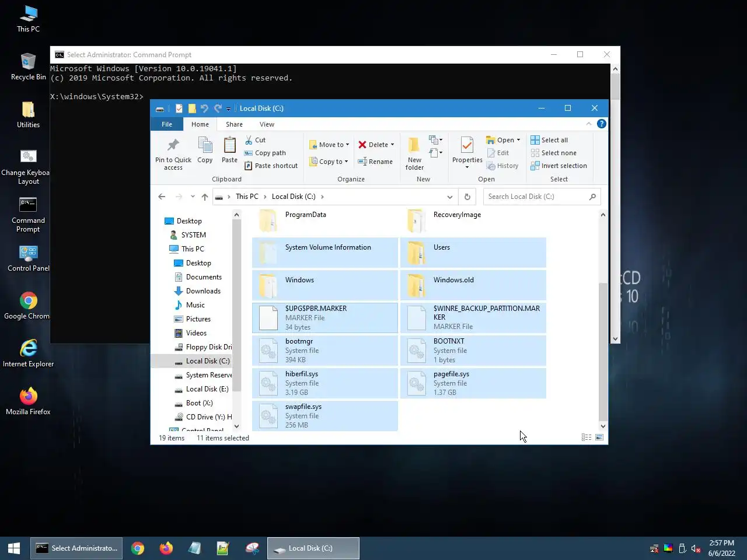The image size is (747, 560).
Task: Open the Move to dropdown
Action: tap(329, 145)
